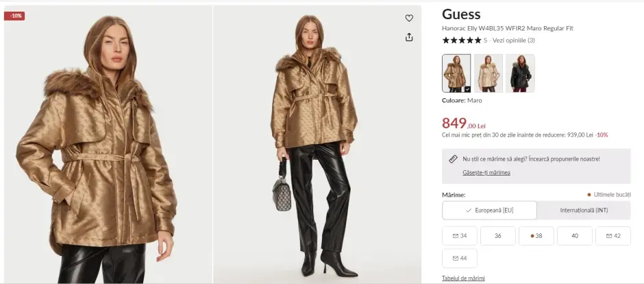Open Vezi opiniile (3) reviews link
This screenshot has height=284, width=644.
coord(513,40)
